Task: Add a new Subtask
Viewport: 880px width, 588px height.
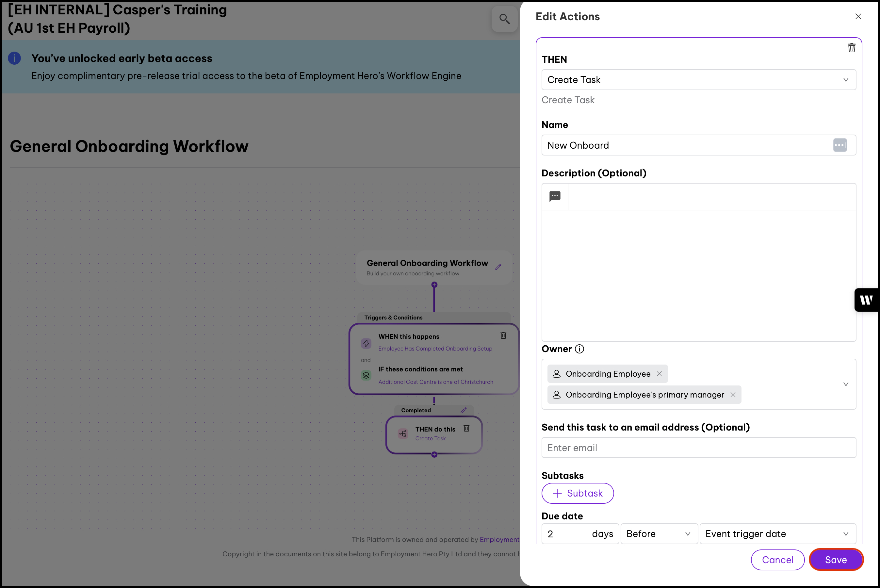Action: coord(578,493)
